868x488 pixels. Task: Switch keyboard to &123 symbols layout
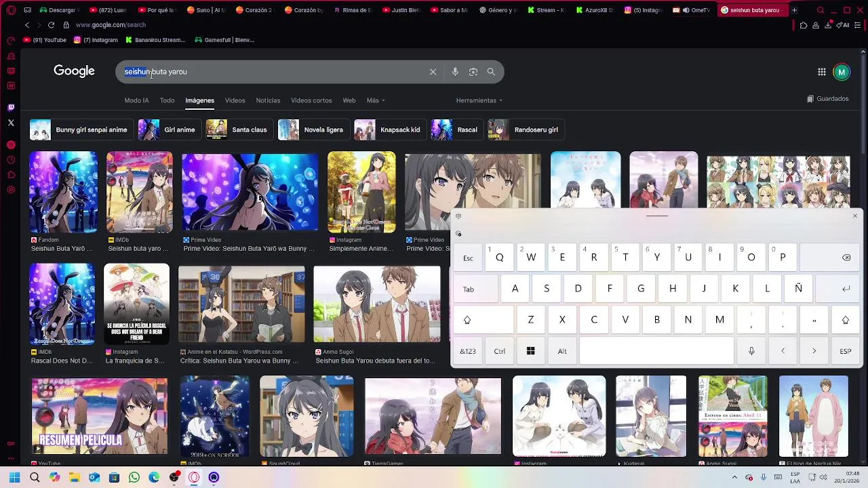pos(468,351)
